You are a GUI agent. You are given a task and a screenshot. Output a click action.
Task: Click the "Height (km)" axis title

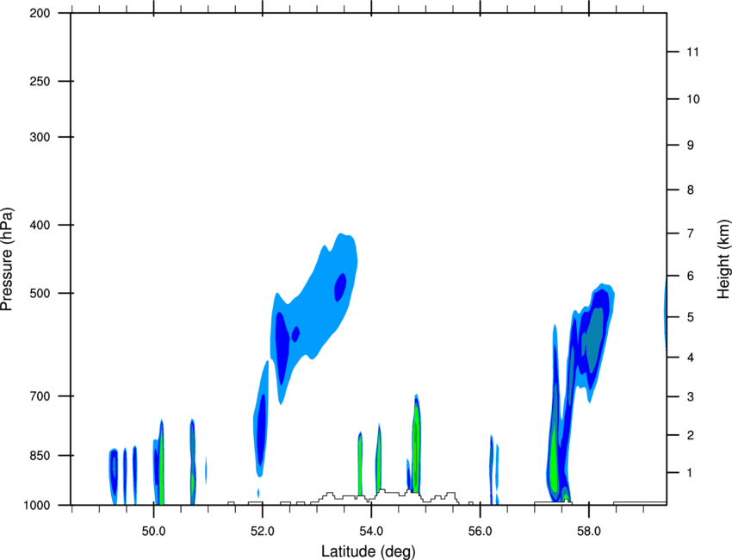point(723,259)
